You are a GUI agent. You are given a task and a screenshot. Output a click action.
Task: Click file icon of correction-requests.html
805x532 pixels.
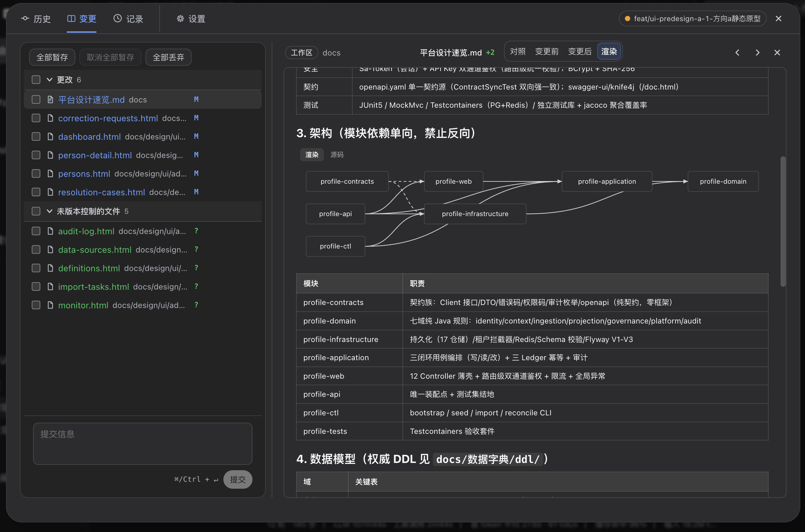(50, 118)
